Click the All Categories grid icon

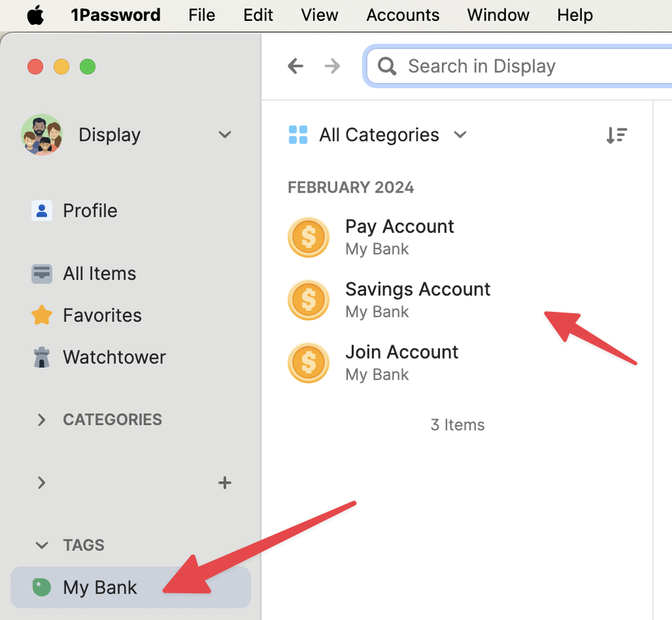point(298,135)
